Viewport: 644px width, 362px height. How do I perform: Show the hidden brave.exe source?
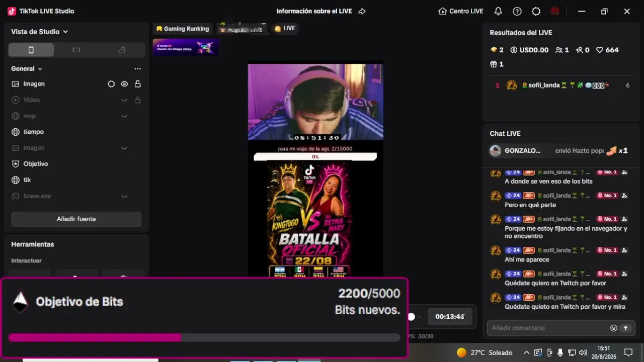[x=124, y=196]
